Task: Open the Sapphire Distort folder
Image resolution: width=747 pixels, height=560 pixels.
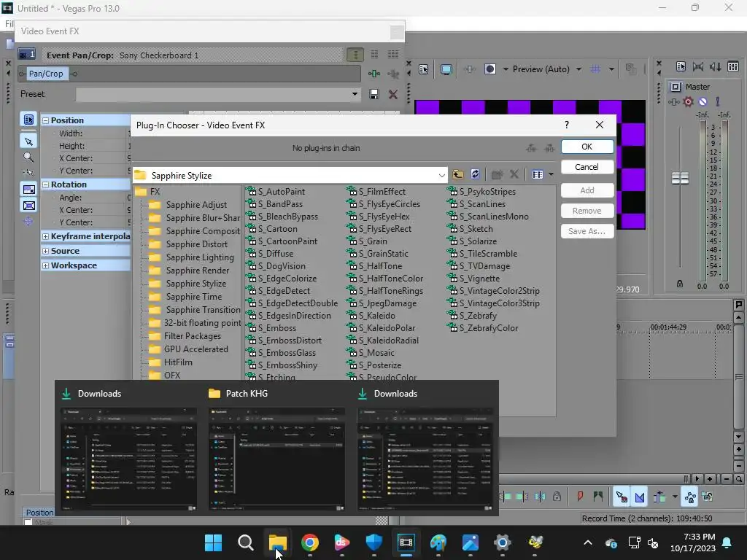Action: (x=188, y=244)
